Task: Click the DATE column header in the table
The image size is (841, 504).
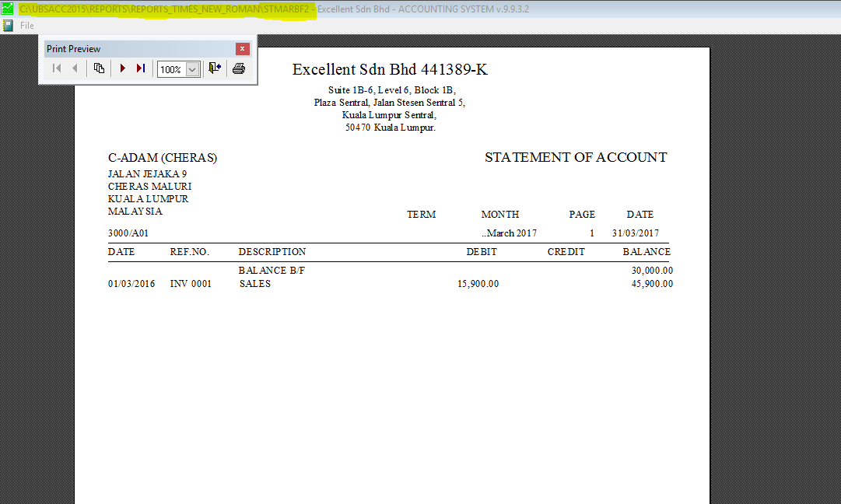Action: tap(121, 251)
